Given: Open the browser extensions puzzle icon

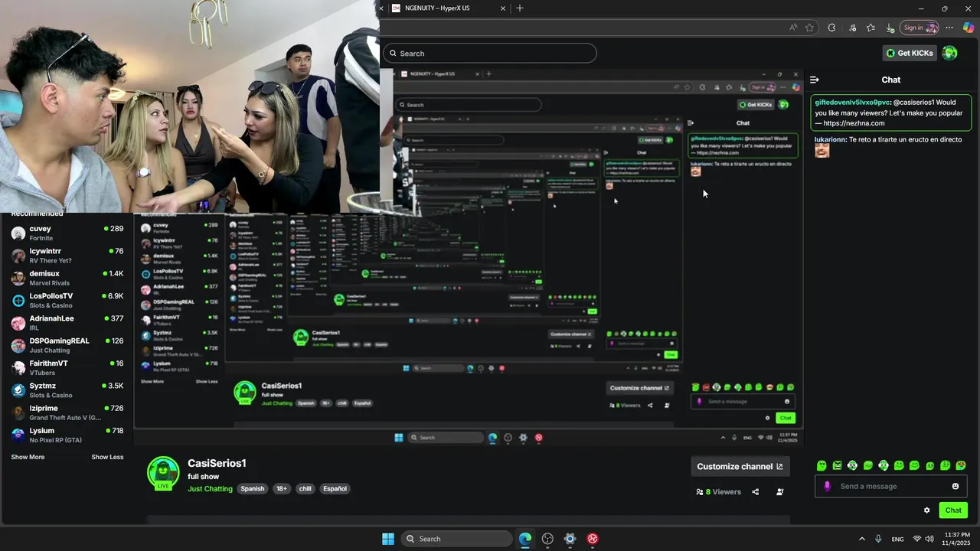Looking at the screenshot, I should [x=831, y=28].
